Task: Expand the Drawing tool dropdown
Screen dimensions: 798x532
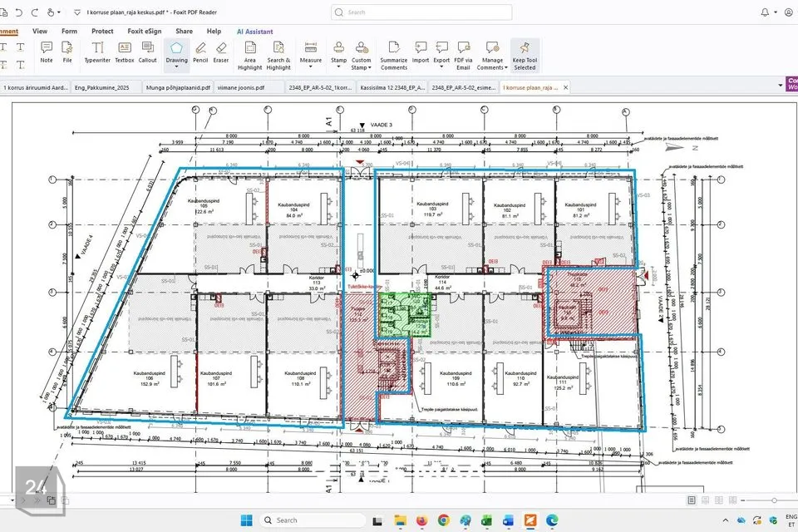Action: pos(177,67)
